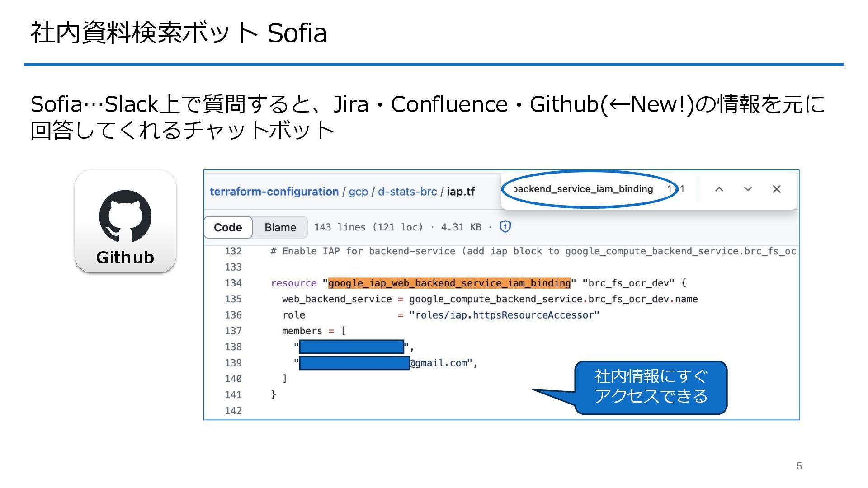This screenshot has width=868, height=488.
Task: Click line number 142 at the bottom
Action: point(233,411)
